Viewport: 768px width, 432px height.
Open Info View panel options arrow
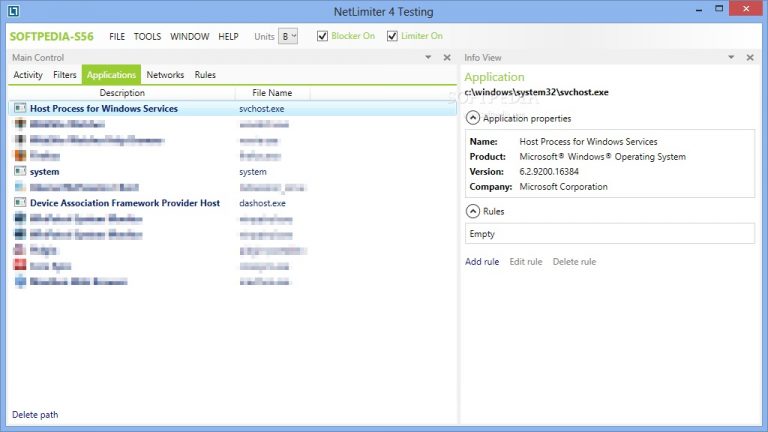point(738,57)
